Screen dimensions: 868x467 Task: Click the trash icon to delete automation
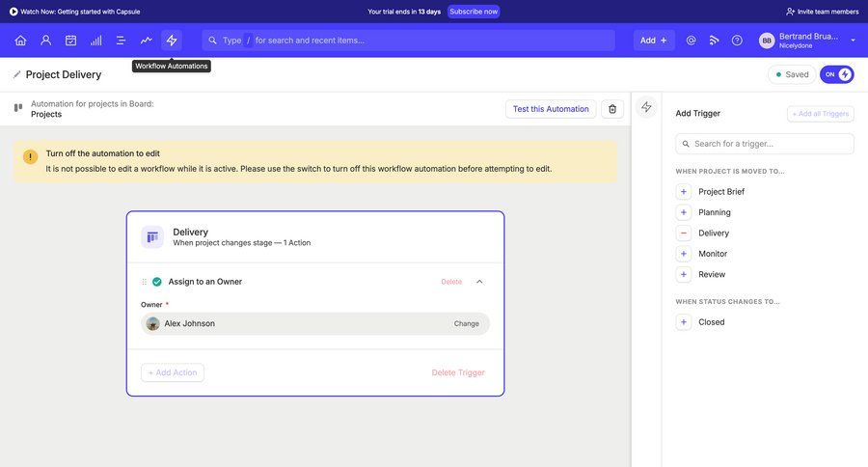coord(612,109)
